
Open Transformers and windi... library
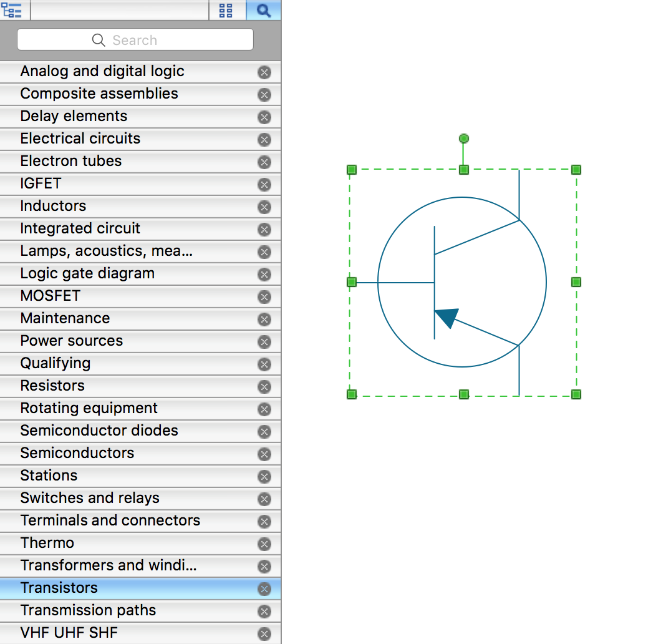pyautogui.click(x=140, y=567)
